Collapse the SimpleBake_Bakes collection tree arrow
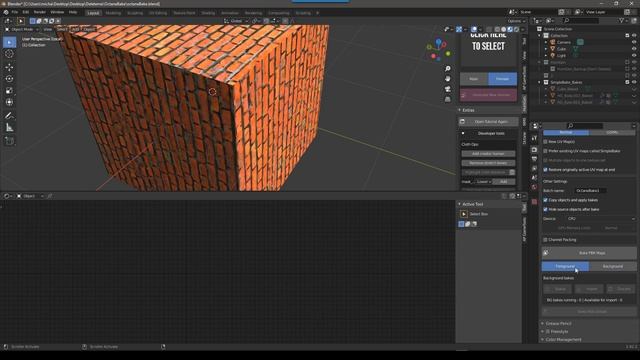Image resolution: width=640 pixels, height=360 pixels. point(540,82)
